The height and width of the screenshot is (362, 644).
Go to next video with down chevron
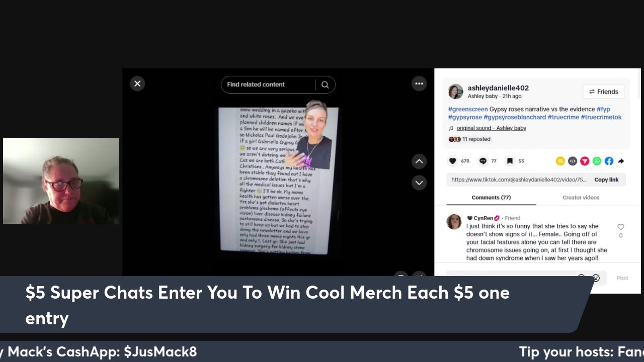pos(419,183)
